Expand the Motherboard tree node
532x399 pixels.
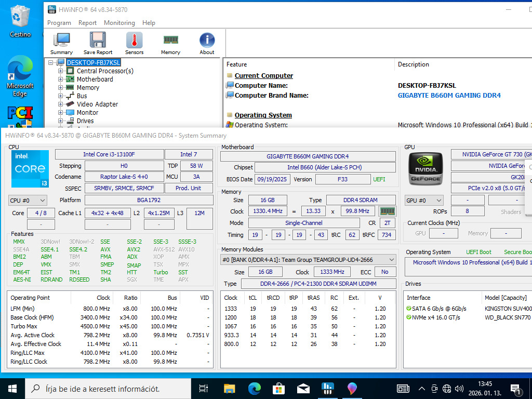(60, 79)
